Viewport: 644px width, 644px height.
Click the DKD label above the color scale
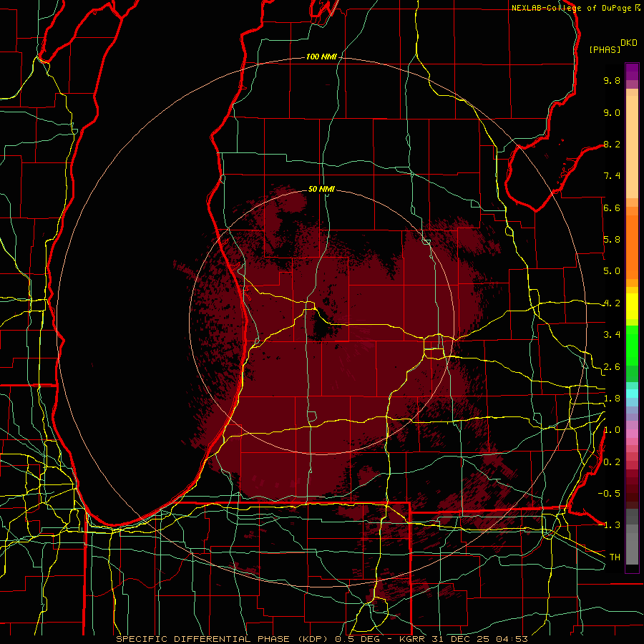tap(629, 42)
